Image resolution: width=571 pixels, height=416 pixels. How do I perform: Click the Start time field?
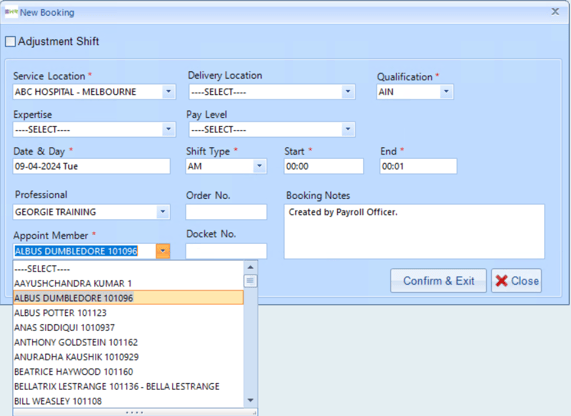[324, 166]
